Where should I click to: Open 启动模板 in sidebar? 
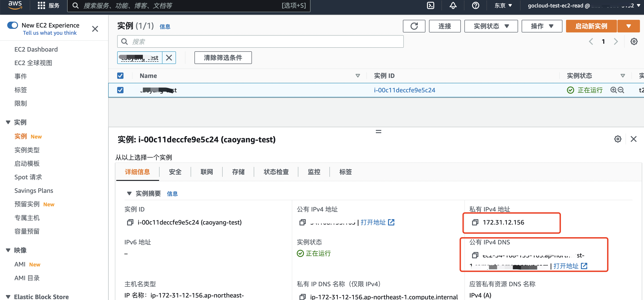click(27, 163)
